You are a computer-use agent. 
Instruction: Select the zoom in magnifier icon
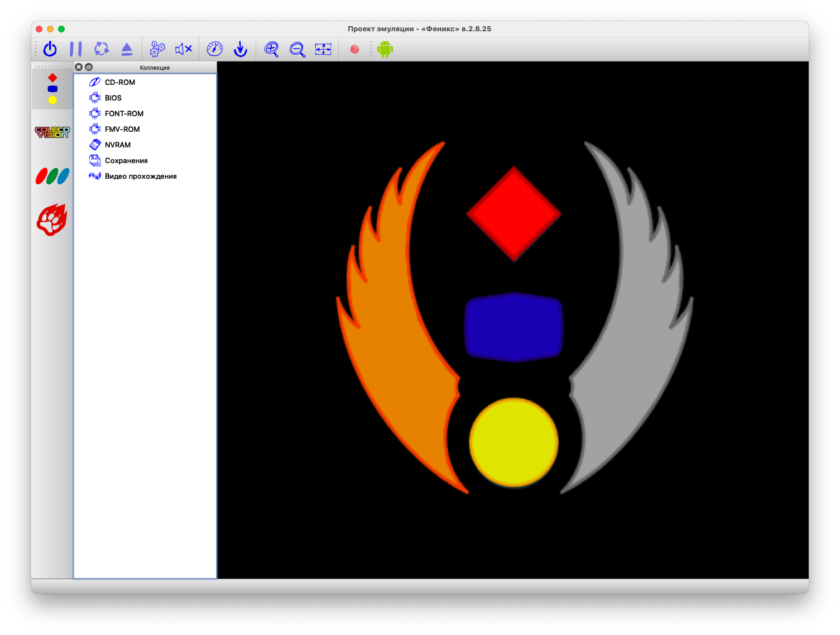tap(272, 49)
